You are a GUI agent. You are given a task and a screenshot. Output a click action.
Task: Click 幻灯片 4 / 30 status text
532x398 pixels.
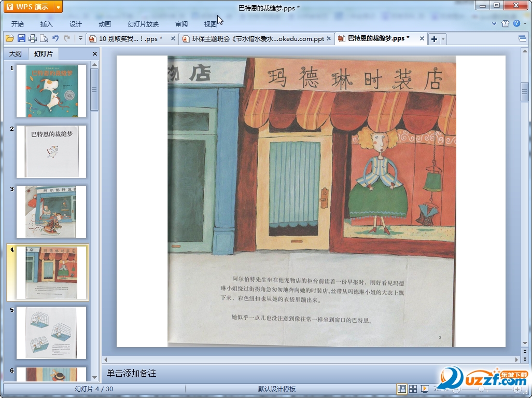pyautogui.click(x=94, y=389)
